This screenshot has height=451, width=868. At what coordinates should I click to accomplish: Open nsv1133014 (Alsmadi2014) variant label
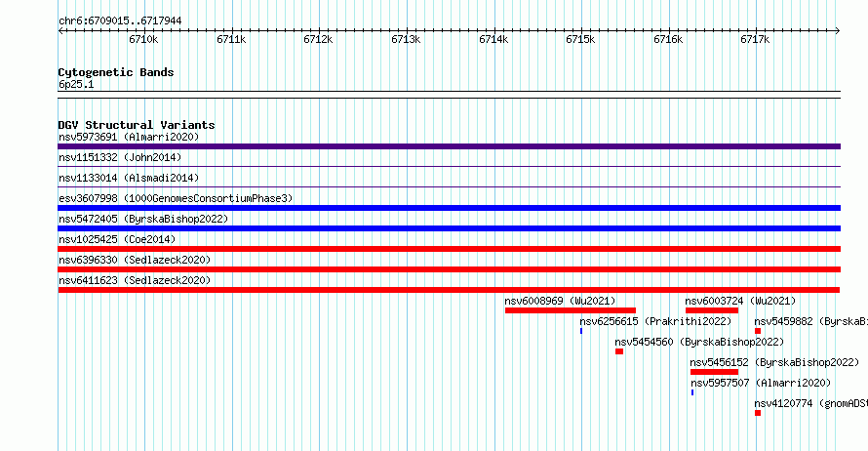tap(129, 178)
